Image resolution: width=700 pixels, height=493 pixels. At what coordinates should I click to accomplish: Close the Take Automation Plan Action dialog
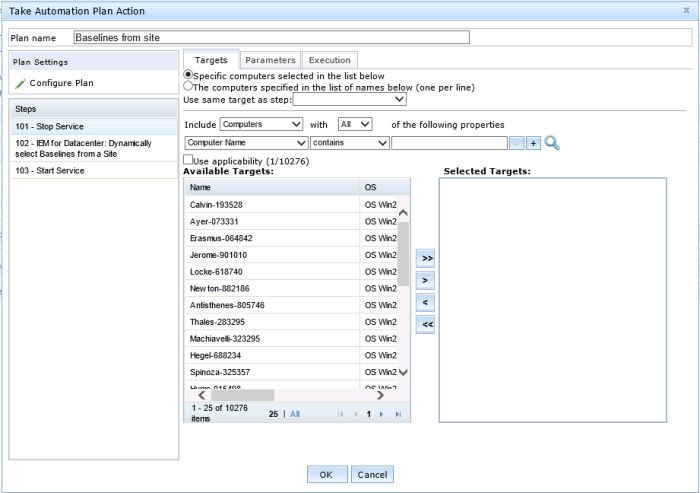point(686,10)
